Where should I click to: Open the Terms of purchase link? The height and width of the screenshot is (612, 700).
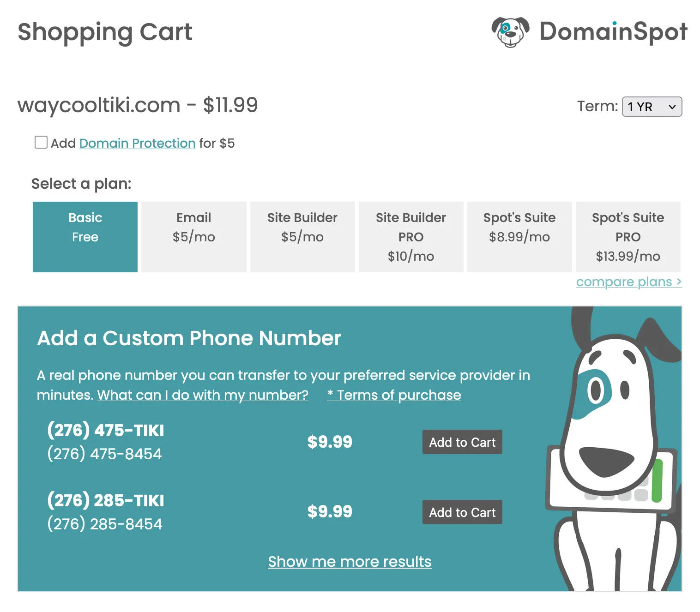(394, 395)
